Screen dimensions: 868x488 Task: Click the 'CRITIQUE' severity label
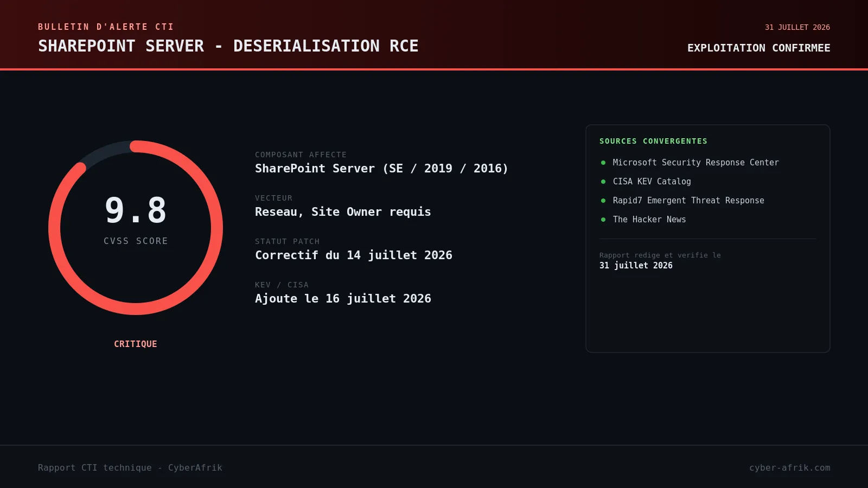point(136,344)
